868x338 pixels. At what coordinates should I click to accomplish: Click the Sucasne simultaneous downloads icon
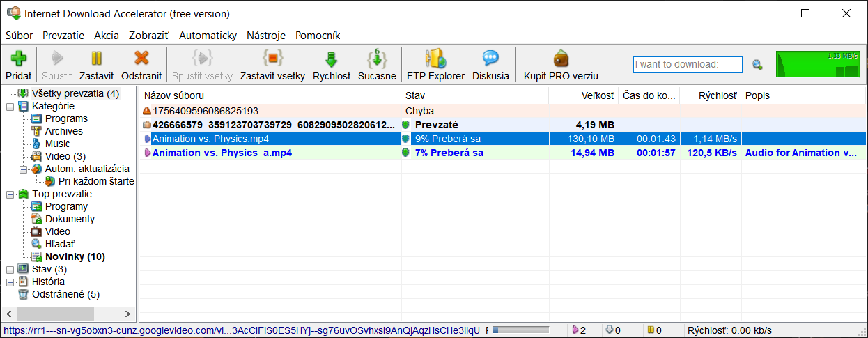click(377, 59)
